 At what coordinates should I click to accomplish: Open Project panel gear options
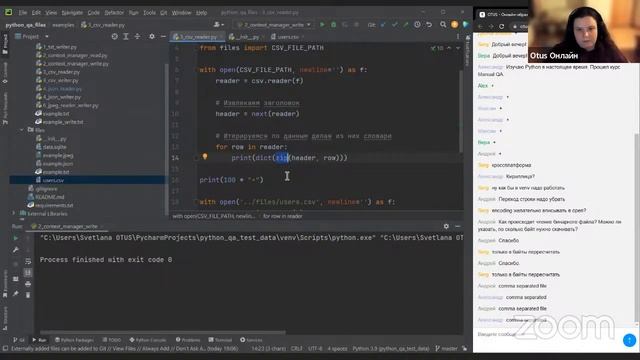click(152, 37)
